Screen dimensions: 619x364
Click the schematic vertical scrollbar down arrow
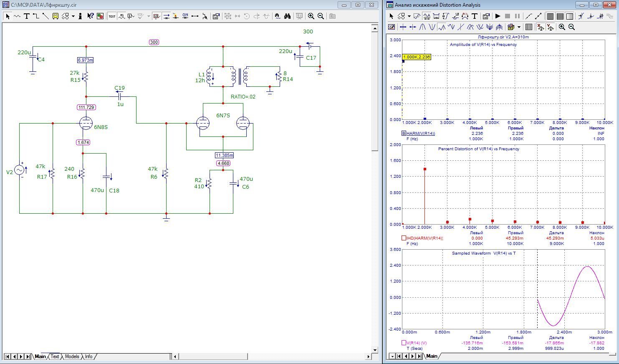[x=375, y=350]
